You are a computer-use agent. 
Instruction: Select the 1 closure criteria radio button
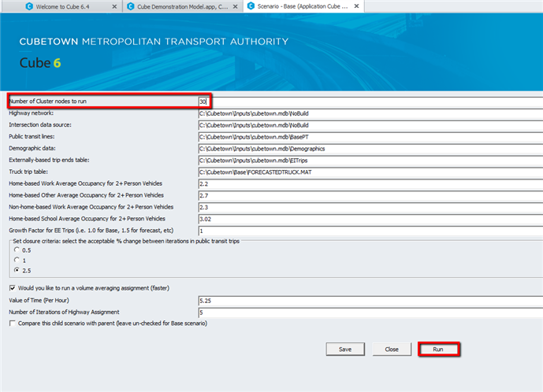[17, 260]
